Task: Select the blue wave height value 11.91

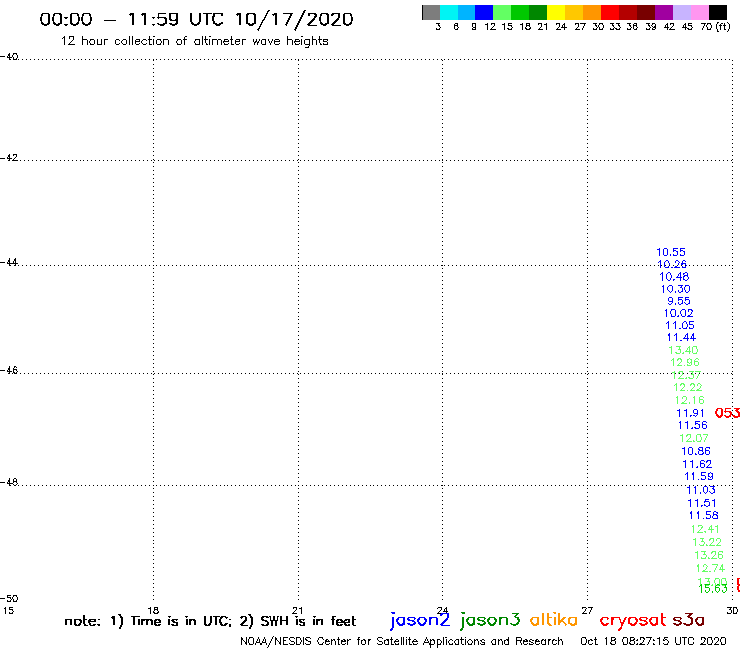Action: (x=690, y=414)
